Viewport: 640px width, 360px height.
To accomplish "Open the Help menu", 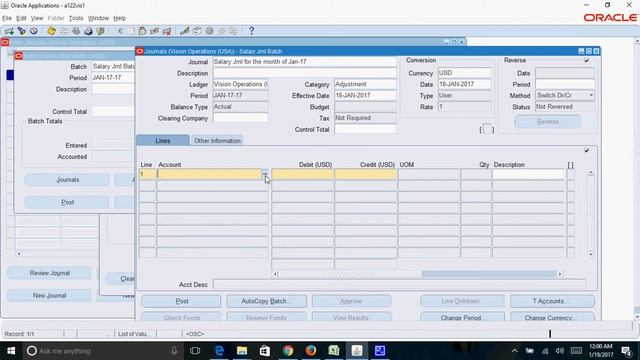I will 119,18.
